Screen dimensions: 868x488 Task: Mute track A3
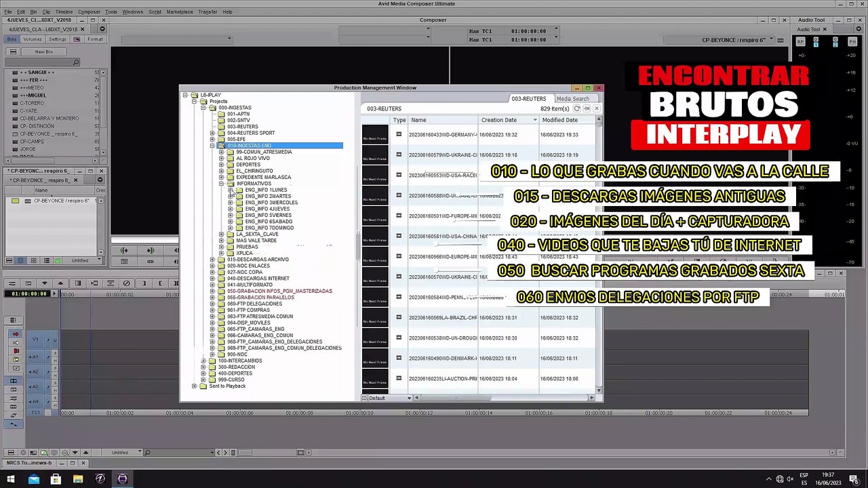[55, 390]
